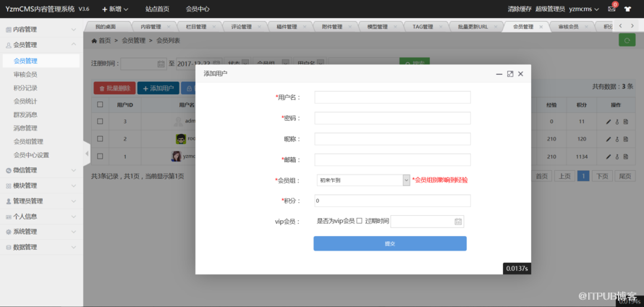Edit the user in the row with 积分 120
This screenshot has width=644, height=307.
click(609, 139)
